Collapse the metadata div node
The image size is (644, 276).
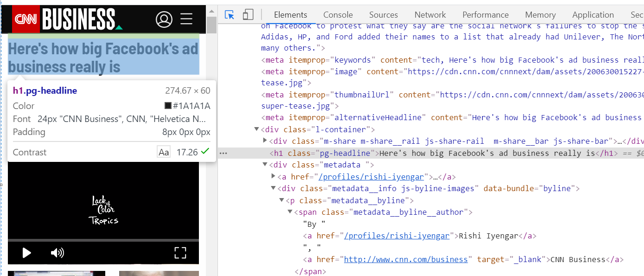(265, 165)
